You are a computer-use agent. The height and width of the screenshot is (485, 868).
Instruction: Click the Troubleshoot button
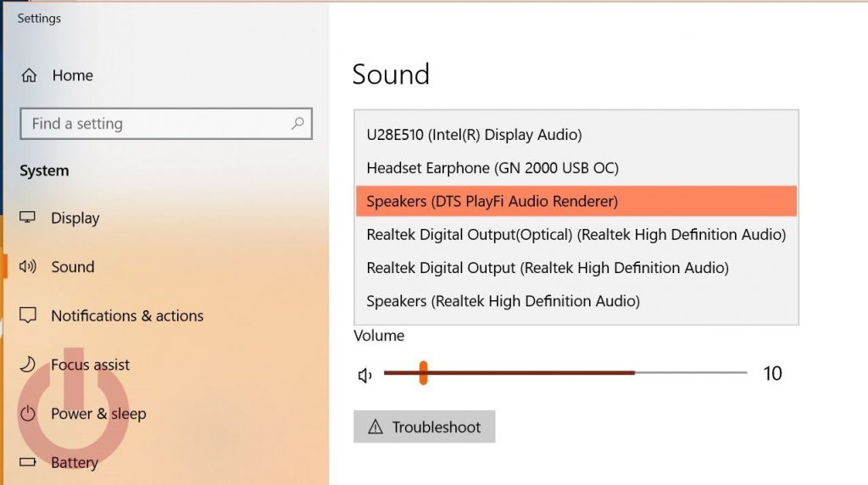[424, 426]
